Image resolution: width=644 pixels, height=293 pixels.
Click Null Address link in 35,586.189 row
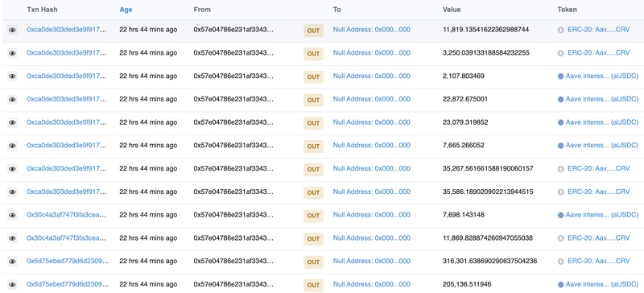[x=372, y=192]
